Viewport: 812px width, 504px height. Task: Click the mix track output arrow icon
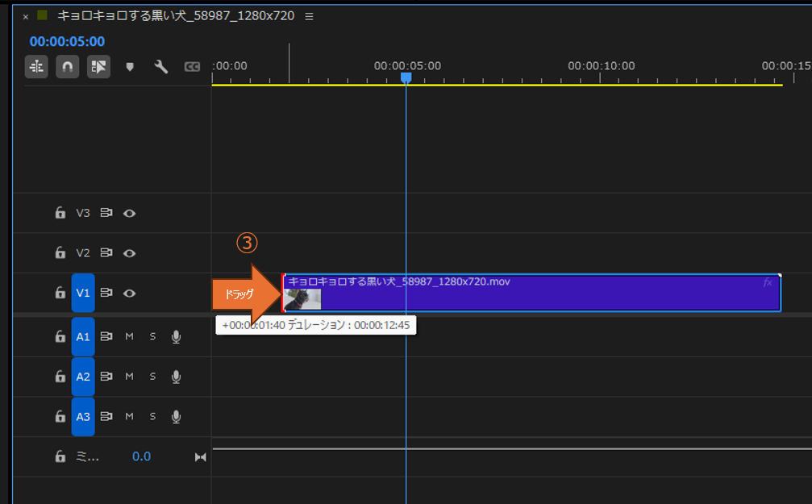click(x=200, y=457)
